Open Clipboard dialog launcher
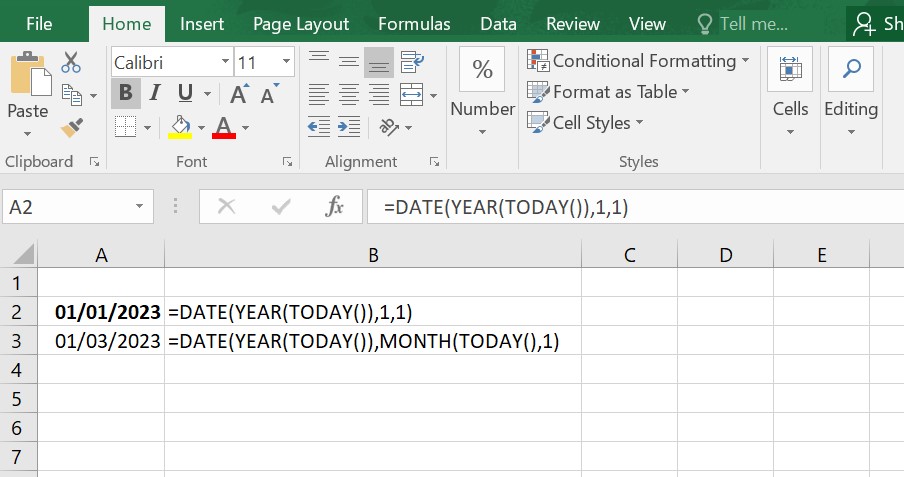Viewport: 904px width, 477px height. pyautogui.click(x=95, y=162)
